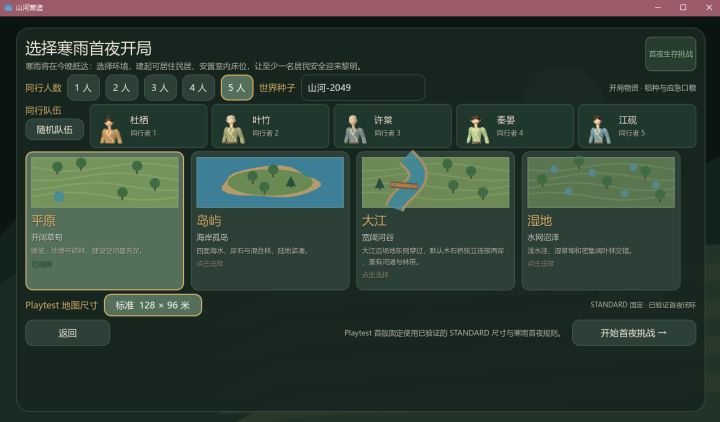Select companion card 秦晏

515,126
